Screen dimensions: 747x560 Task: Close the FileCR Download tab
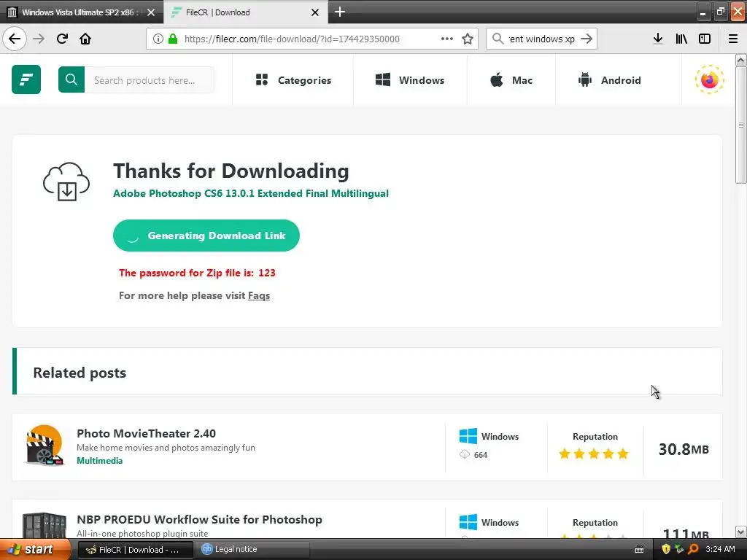coord(315,12)
